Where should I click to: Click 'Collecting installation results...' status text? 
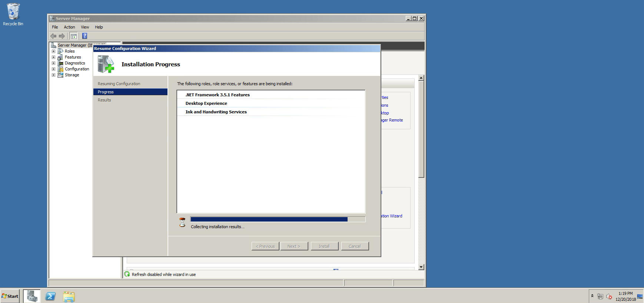(218, 227)
